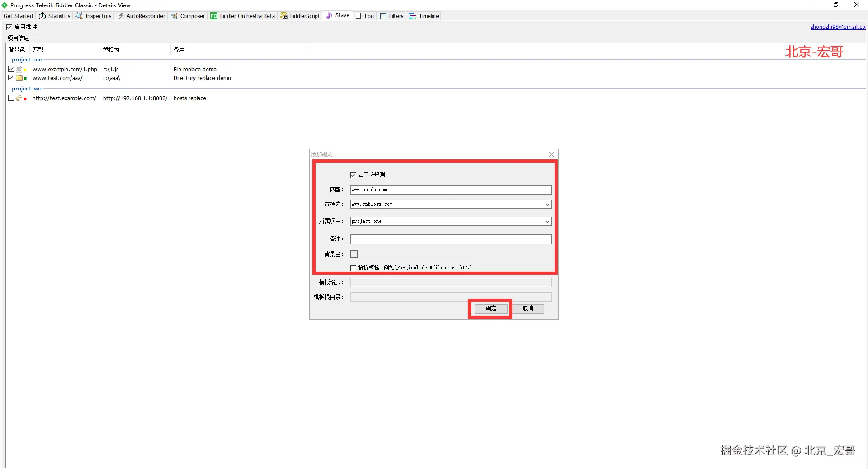Click the hosts icon of test.example.com rule

pos(19,98)
